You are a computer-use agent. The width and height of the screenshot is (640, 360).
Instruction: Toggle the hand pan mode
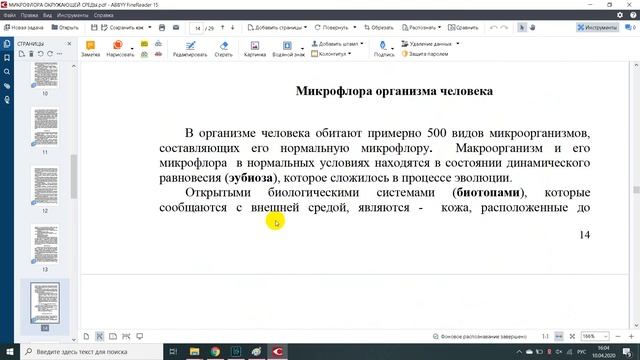533,27
